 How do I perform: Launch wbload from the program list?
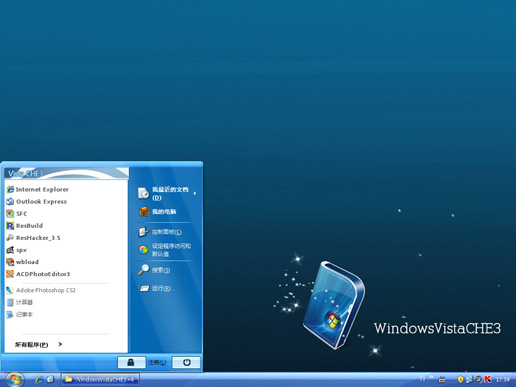[x=23, y=262]
